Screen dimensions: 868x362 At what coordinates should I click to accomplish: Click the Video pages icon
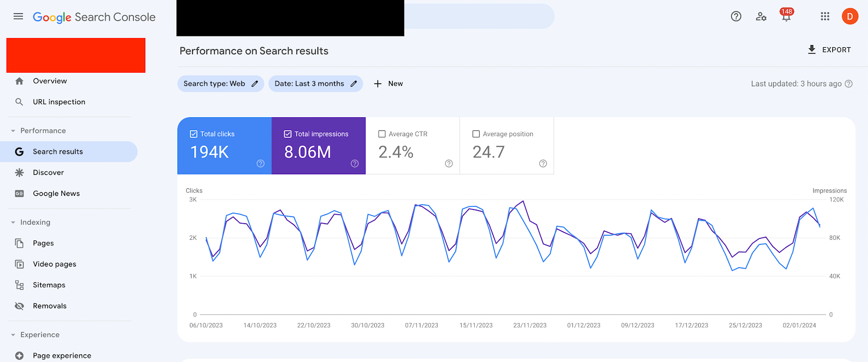click(x=20, y=264)
